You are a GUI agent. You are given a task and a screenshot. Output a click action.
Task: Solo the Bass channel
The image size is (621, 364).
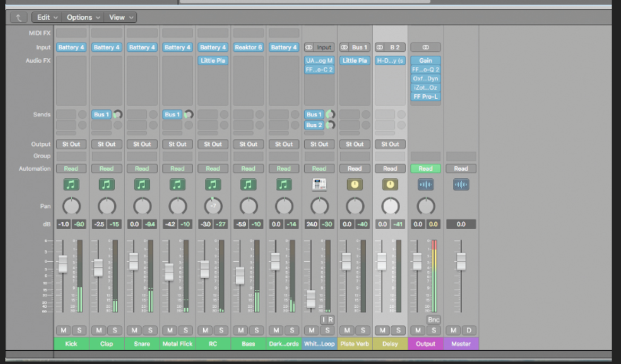257,331
